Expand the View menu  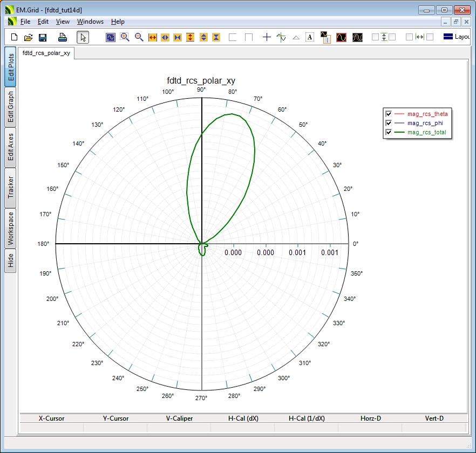click(x=63, y=22)
